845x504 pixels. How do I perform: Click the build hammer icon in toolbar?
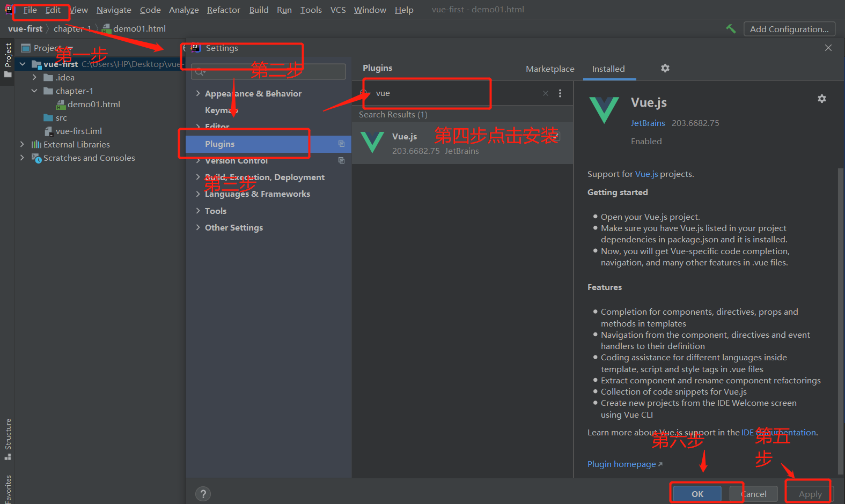pos(731,29)
